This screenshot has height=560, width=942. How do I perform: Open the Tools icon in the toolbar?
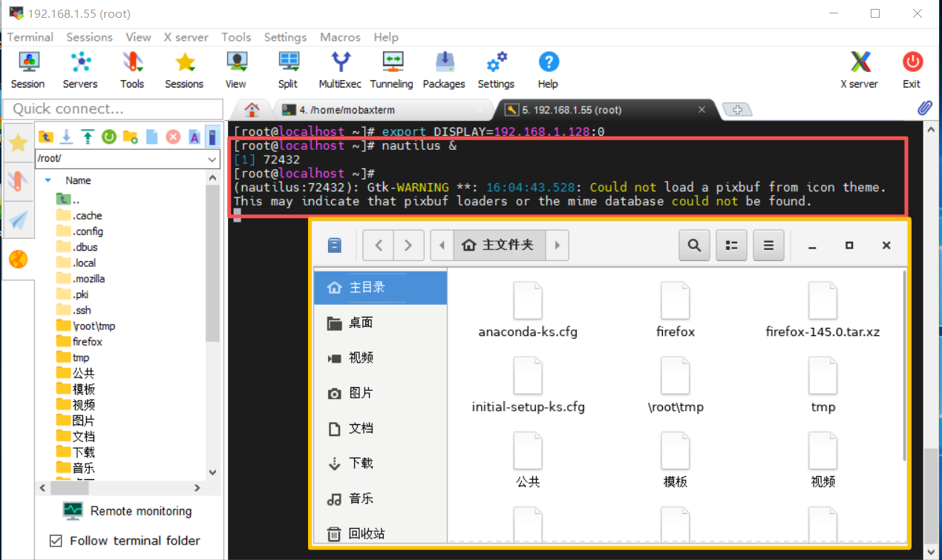coord(132,70)
